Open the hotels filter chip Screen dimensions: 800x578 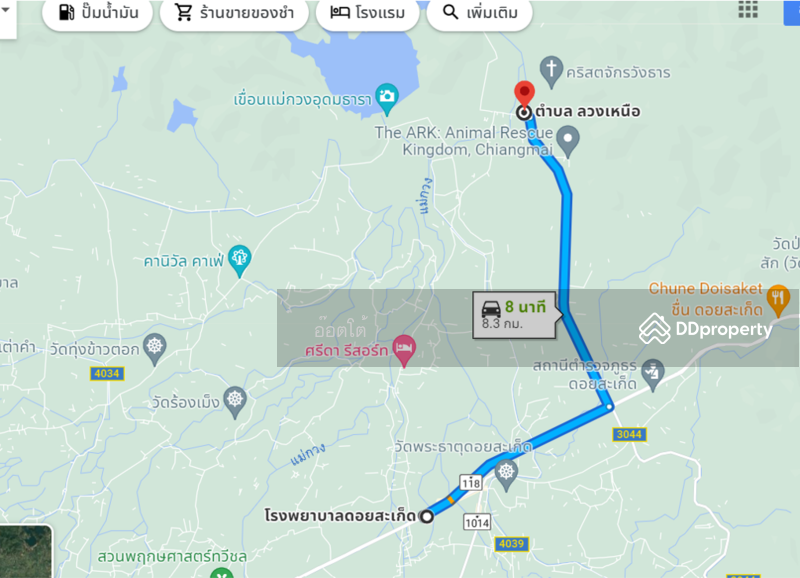pyautogui.click(x=367, y=13)
